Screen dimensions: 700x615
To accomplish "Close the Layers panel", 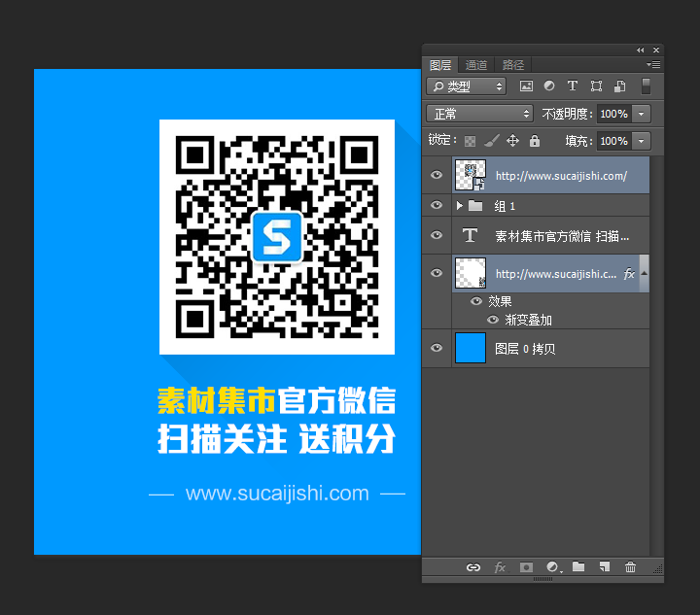I will [x=656, y=50].
